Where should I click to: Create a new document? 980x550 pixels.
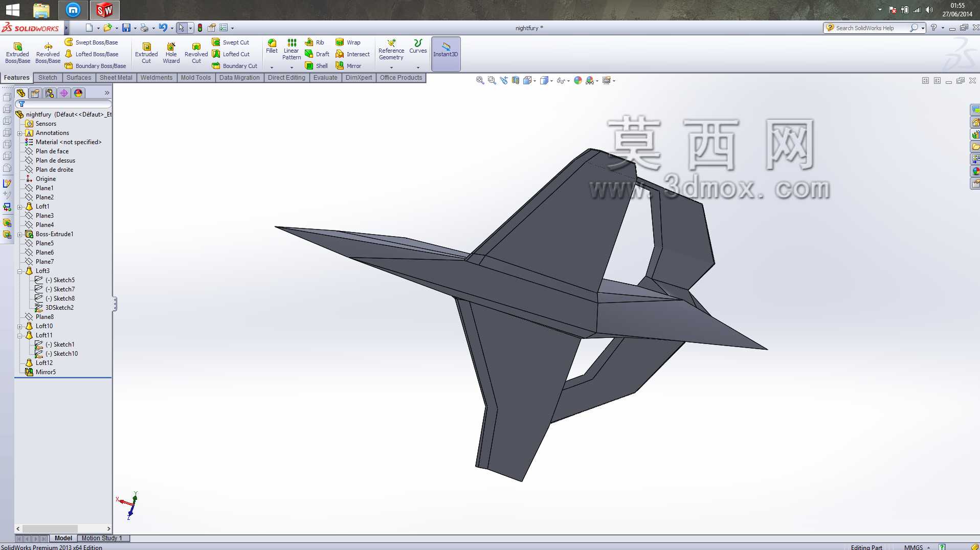click(x=89, y=28)
